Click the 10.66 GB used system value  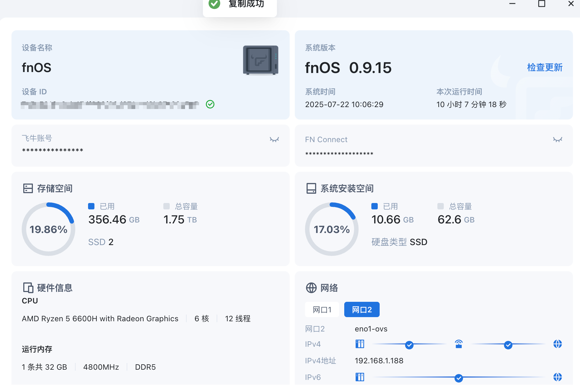point(392,220)
